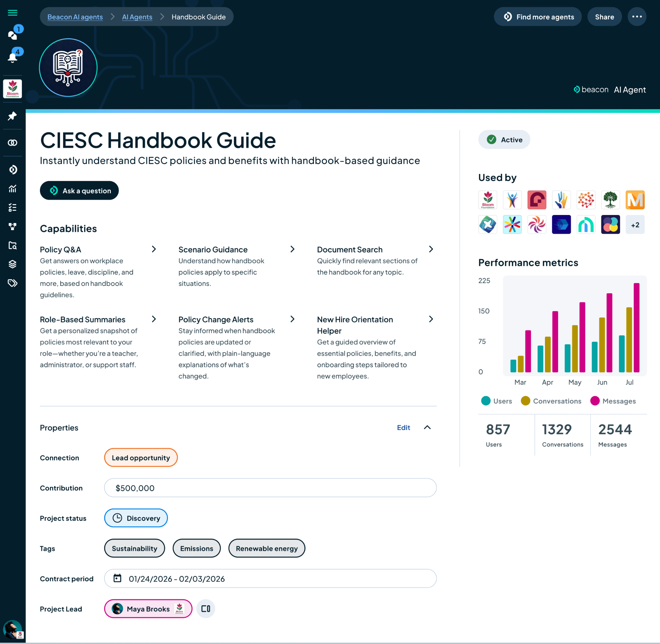Image resolution: width=660 pixels, height=644 pixels.
Task: Click the Renewable energy tag
Action: click(267, 549)
